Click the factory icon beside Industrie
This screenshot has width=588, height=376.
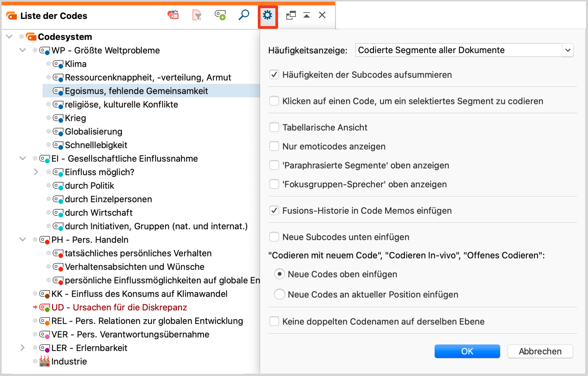coord(44,361)
